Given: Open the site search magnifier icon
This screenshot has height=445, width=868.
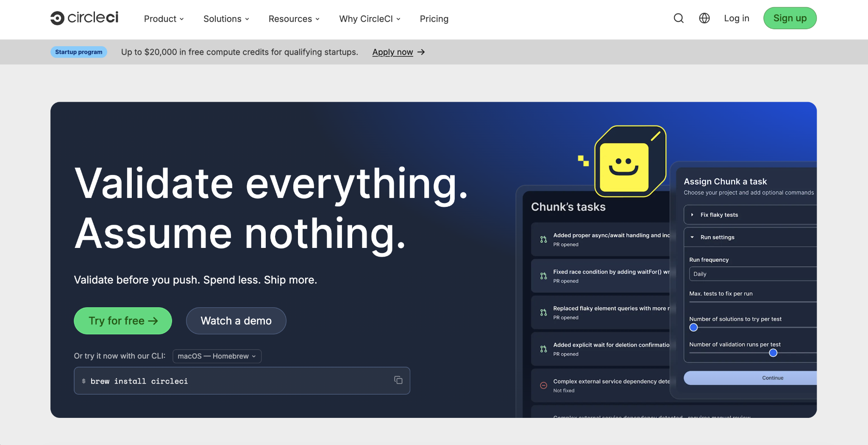Looking at the screenshot, I should click(679, 18).
